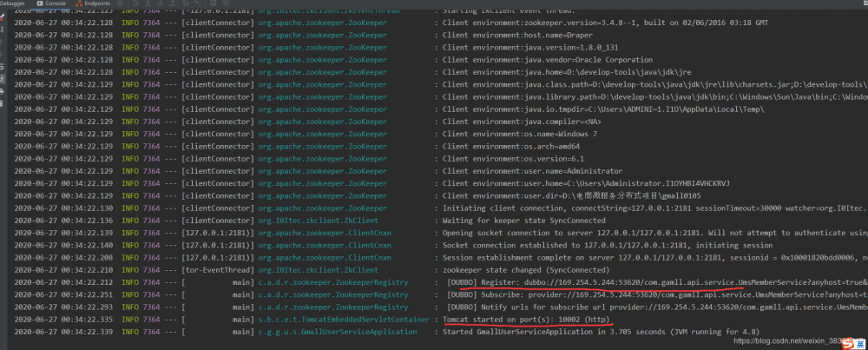This screenshot has width=868, height=350.
Task: Click the Run to Cursor icon
Action: 197,3
